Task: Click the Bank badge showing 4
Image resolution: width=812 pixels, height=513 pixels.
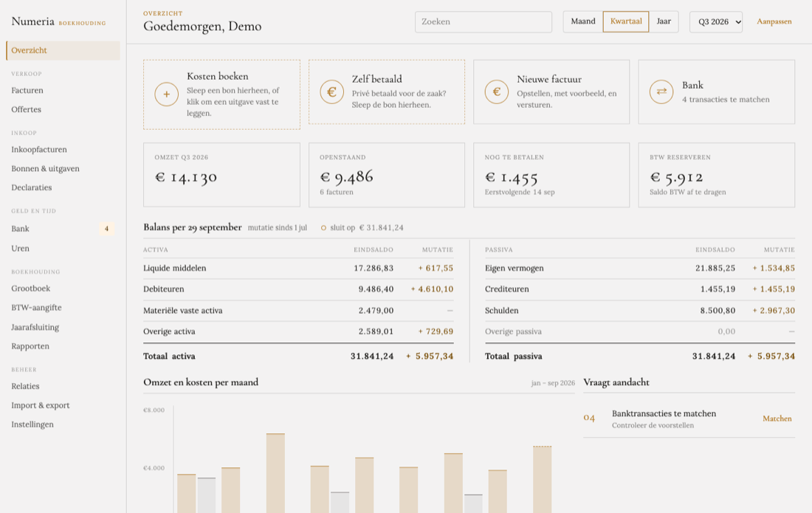Action: point(107,228)
